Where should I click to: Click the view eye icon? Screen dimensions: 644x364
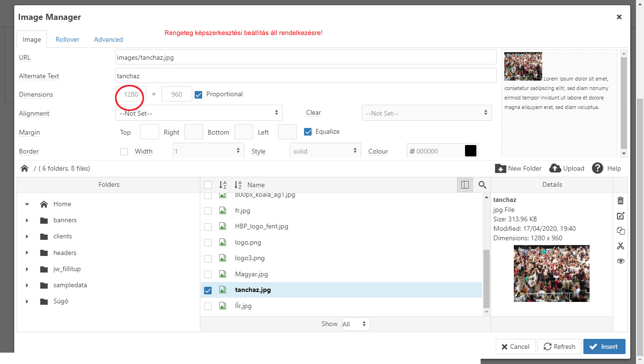coord(620,261)
